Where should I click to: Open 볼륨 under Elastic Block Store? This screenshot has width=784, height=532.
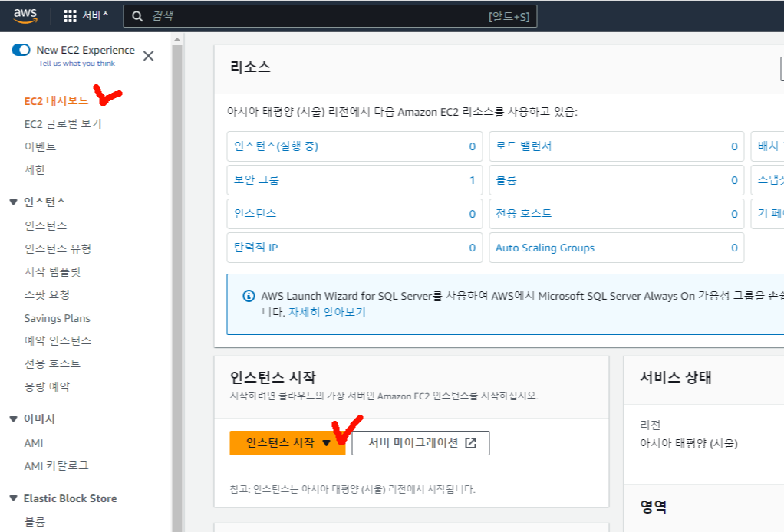pos(35,522)
